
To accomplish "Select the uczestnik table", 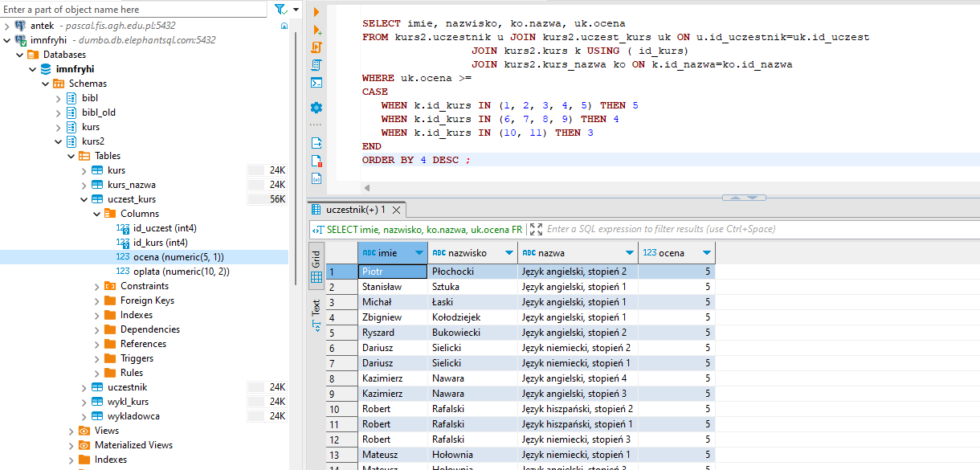I will click(127, 387).
